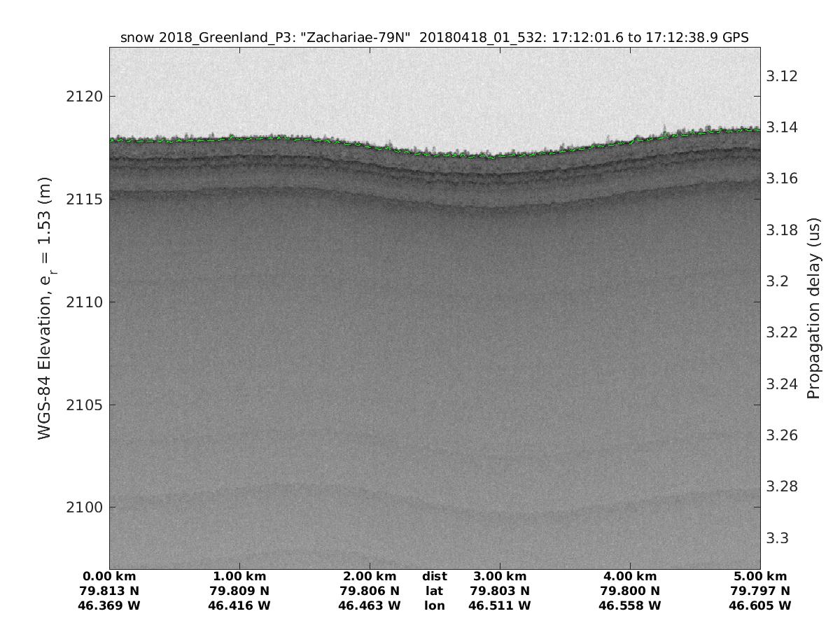The width and height of the screenshot is (840, 630).
Task: Click the 3.26 propagation delay tick
Action: (x=782, y=435)
